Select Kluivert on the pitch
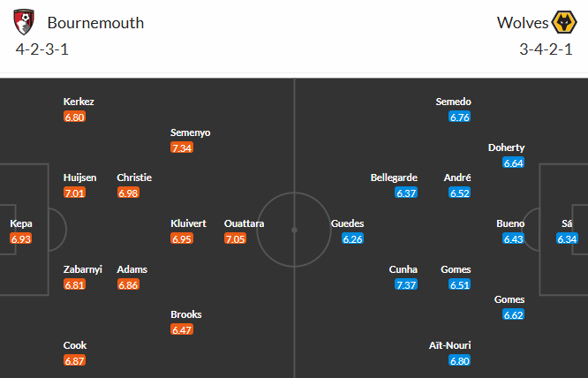The width and height of the screenshot is (588, 378). pyautogui.click(x=188, y=223)
